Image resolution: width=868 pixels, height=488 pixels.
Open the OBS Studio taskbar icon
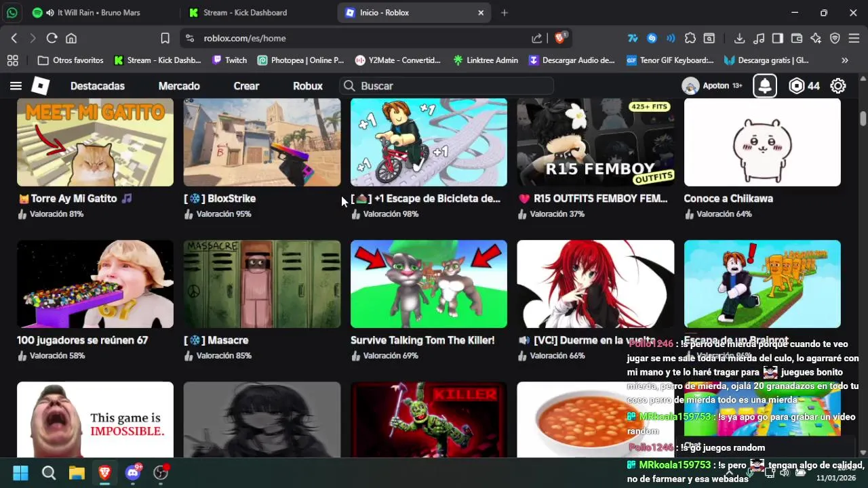click(x=161, y=472)
